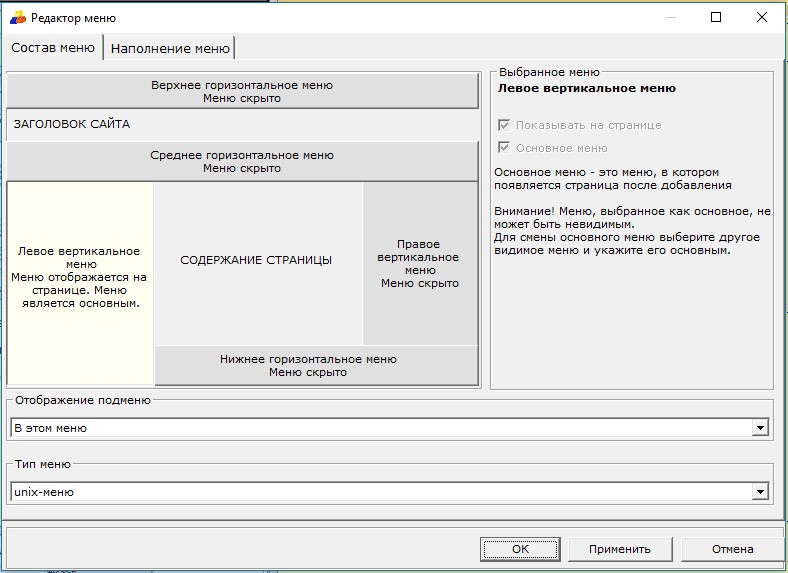This screenshot has height=573, width=788.
Task: Click the Применить button
Action: 619,549
